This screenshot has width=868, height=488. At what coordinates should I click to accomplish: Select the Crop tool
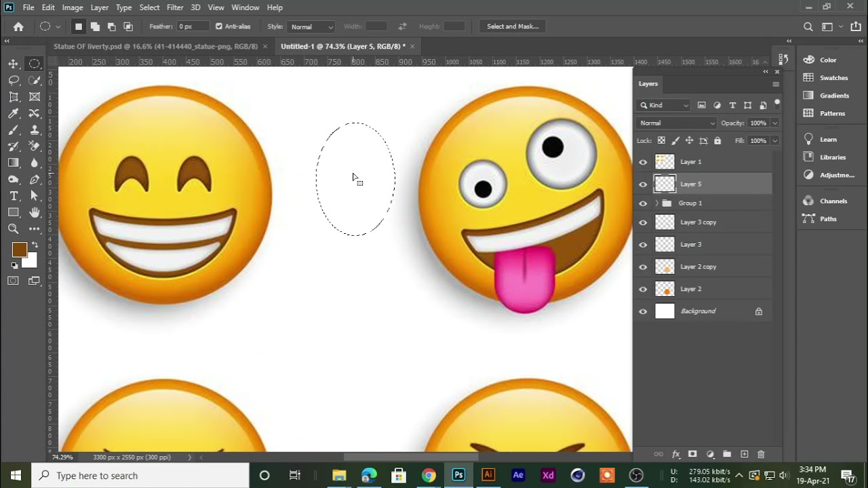(14, 97)
